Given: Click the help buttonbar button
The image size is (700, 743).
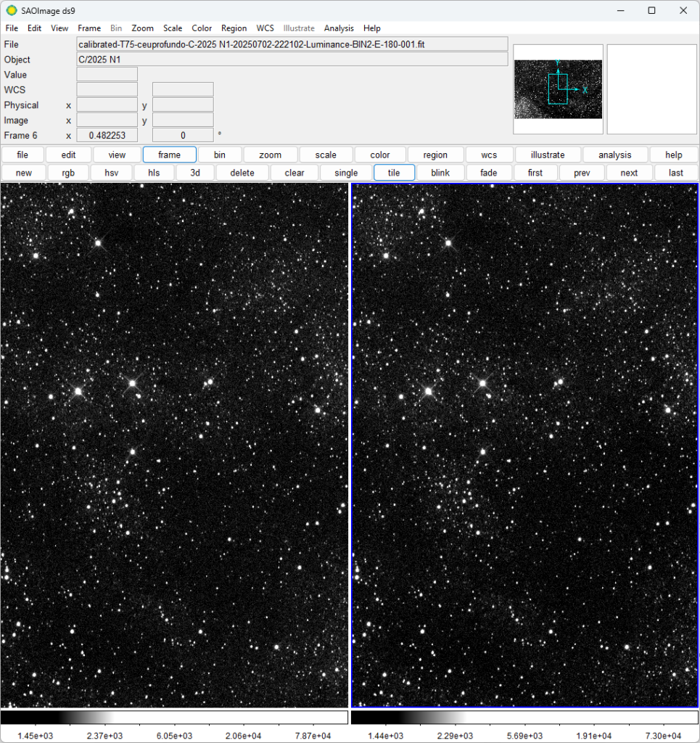Looking at the screenshot, I should (x=673, y=155).
